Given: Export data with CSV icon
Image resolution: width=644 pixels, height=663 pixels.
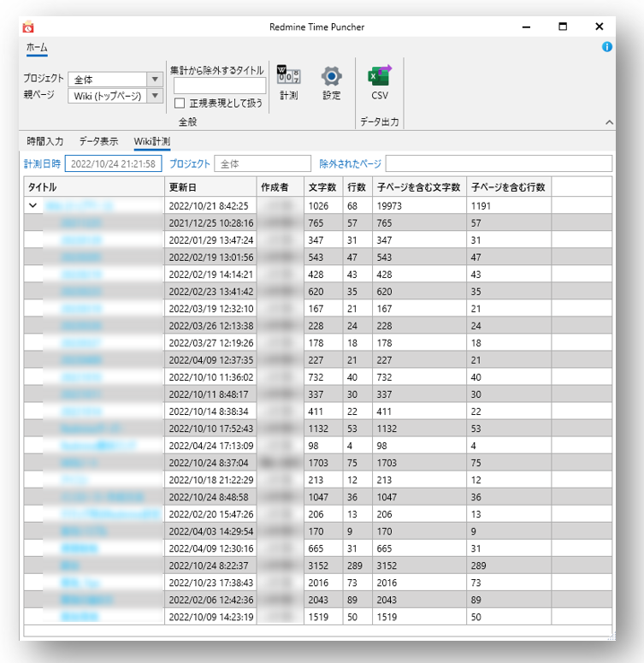Looking at the screenshot, I should [x=380, y=83].
